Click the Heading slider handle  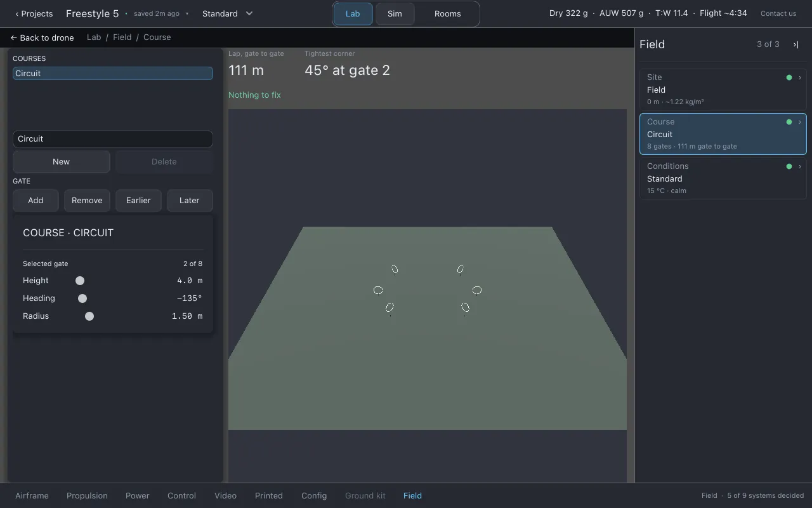point(82,298)
